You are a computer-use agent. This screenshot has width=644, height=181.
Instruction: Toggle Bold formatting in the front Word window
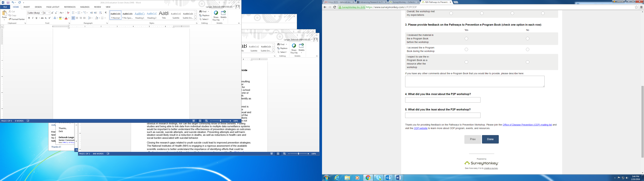tap(29, 18)
